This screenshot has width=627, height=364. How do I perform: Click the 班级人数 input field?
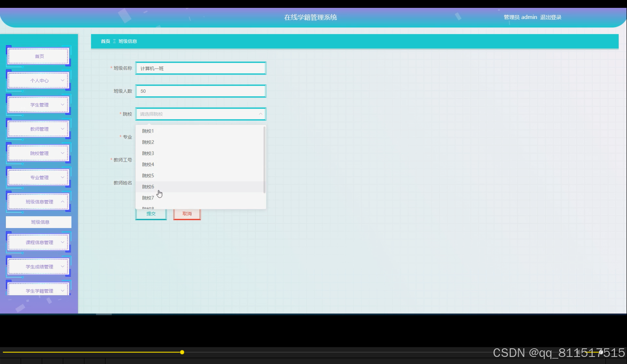pyautogui.click(x=201, y=91)
